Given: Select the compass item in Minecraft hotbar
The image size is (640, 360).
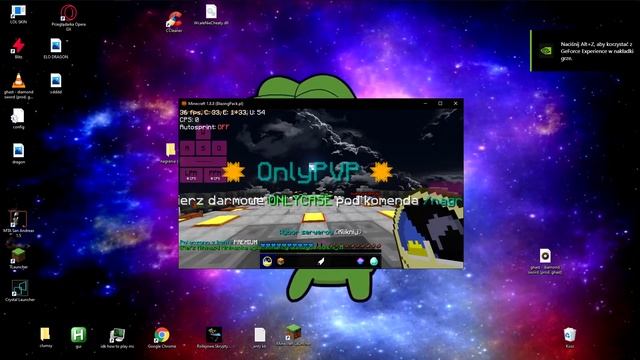Looking at the screenshot, I should click(x=267, y=261).
